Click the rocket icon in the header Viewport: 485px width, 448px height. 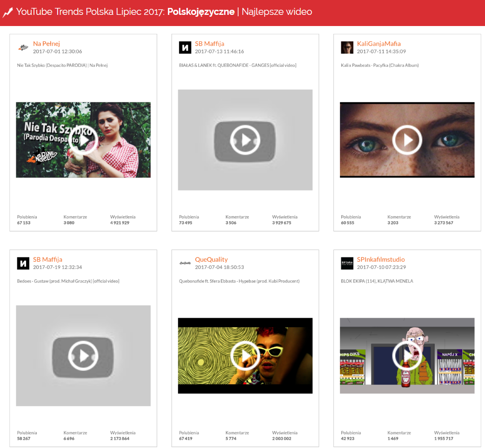coord(7,13)
